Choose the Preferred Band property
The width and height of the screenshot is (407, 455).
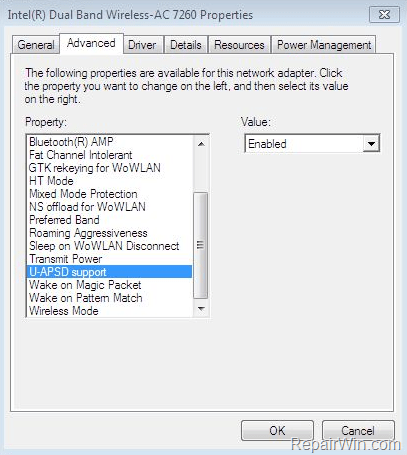[x=109, y=220]
